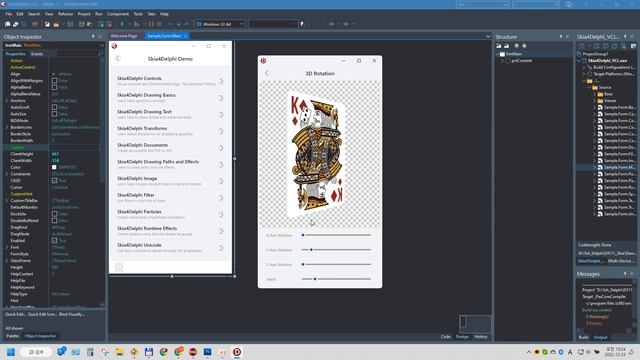640x360 pixels.
Task: Toggle the AlignWithMargins checkbox
Action: point(54,81)
